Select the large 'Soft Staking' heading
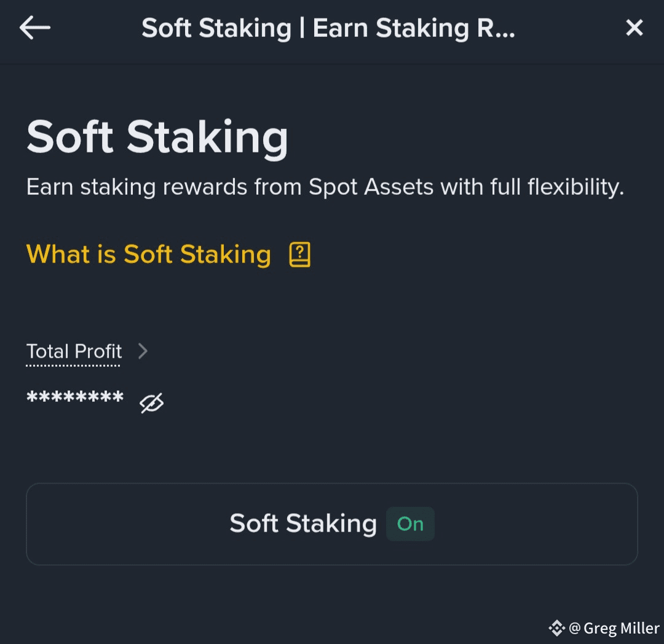Viewport: 664px width, 644px height. [x=157, y=137]
